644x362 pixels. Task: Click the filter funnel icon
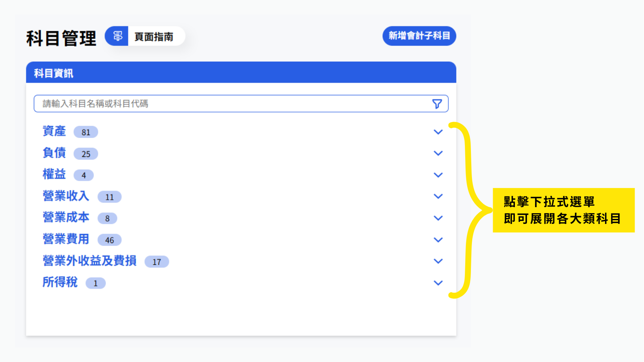(x=437, y=104)
